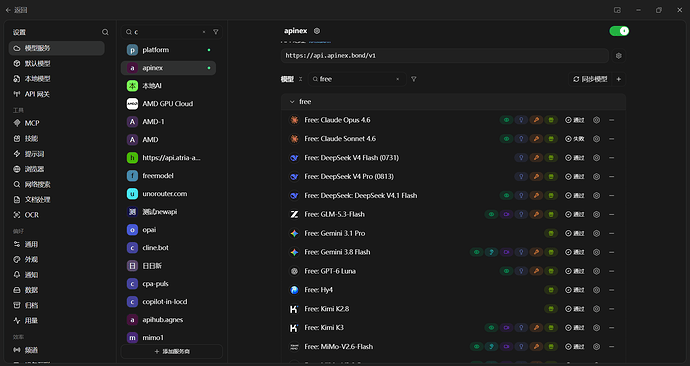
Task: Select the cline.bot provider
Action: pyautogui.click(x=169, y=248)
